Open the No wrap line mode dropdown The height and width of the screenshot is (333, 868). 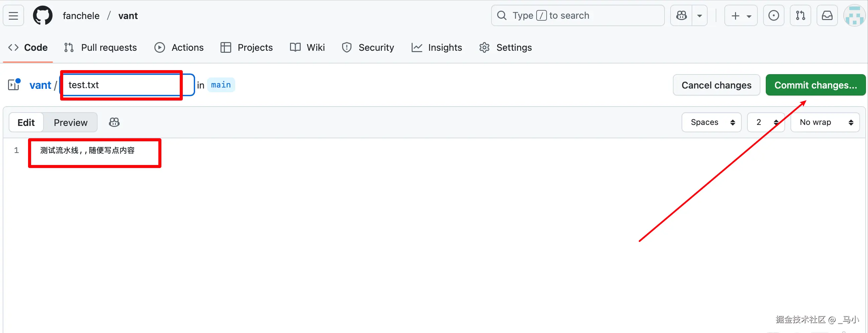[x=825, y=122]
